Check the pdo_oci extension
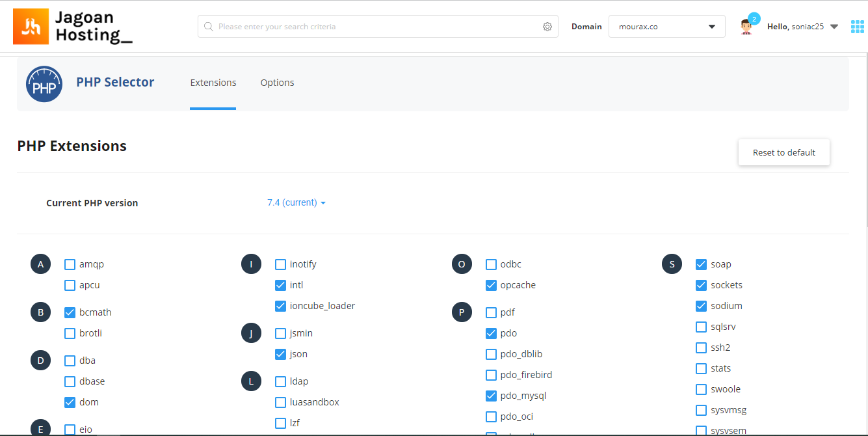 coord(491,416)
